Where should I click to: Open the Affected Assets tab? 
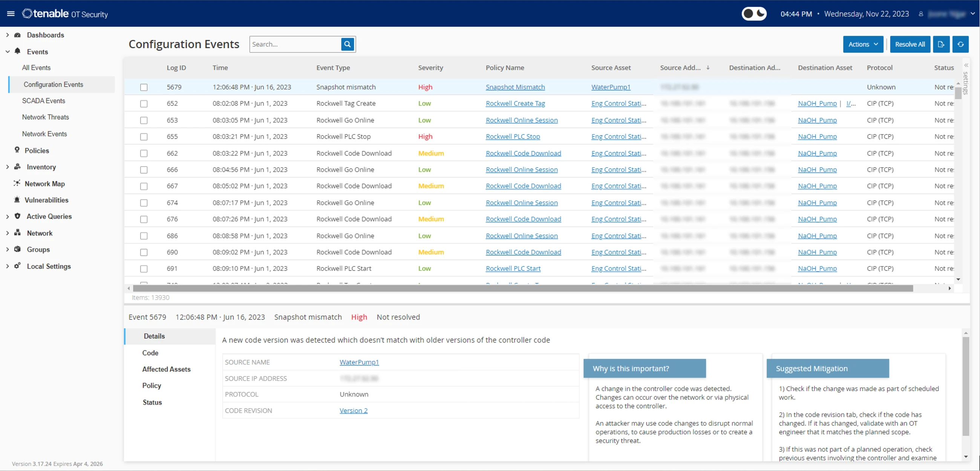point(166,369)
